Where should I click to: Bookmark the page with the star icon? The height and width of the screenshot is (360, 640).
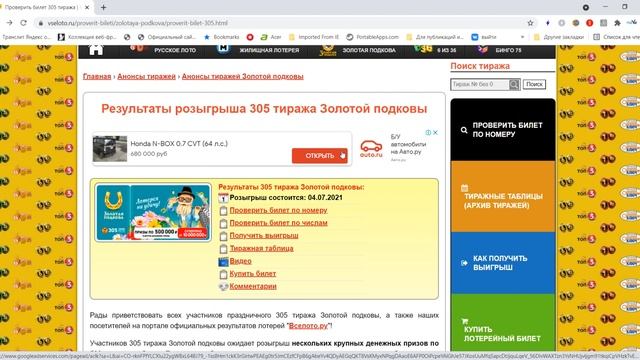point(530,23)
